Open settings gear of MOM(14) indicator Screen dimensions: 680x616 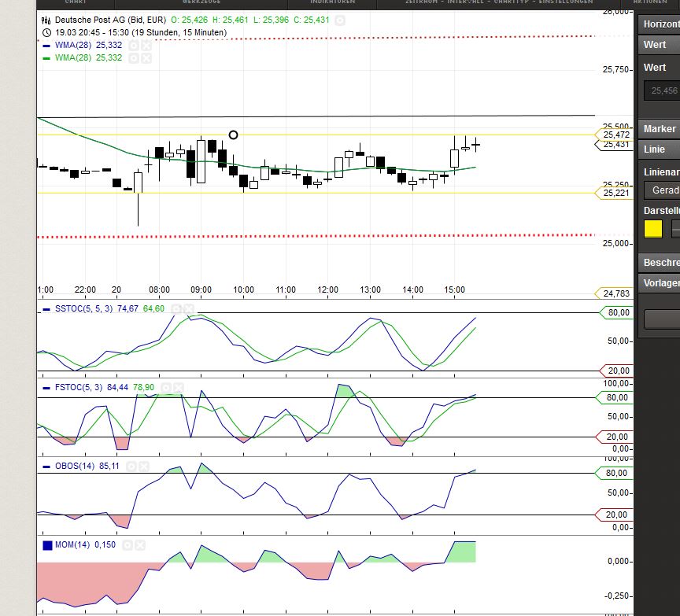coord(128,545)
